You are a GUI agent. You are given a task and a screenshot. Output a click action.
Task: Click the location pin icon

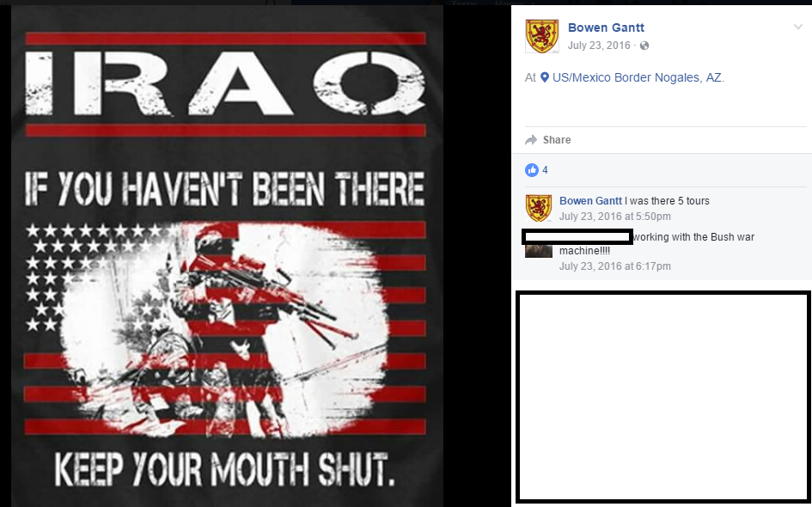pos(545,77)
